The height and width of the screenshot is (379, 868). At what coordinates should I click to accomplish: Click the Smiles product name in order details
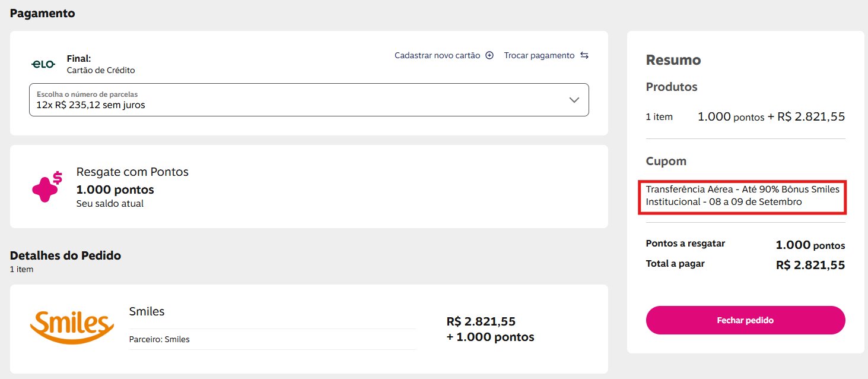(x=147, y=311)
